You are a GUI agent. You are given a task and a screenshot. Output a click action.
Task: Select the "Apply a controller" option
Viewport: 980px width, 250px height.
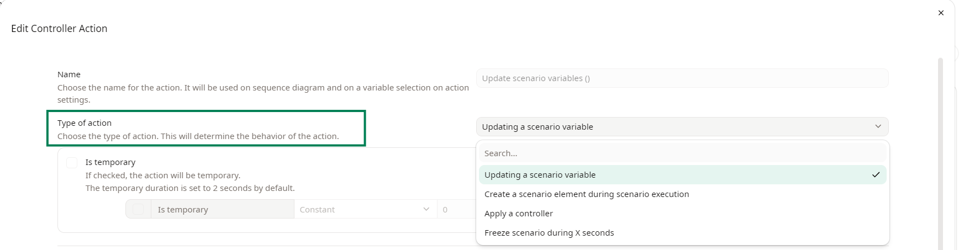[x=519, y=214]
